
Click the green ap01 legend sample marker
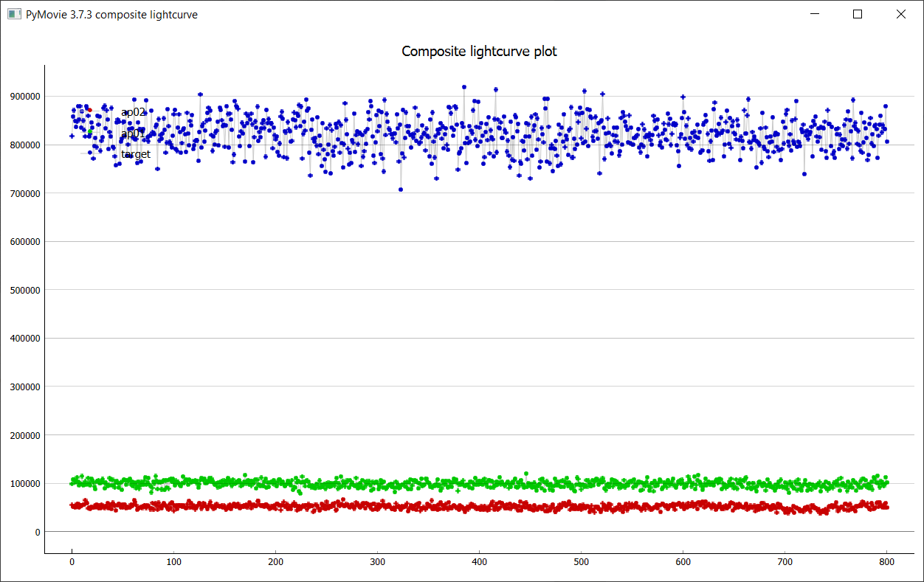[90, 131]
